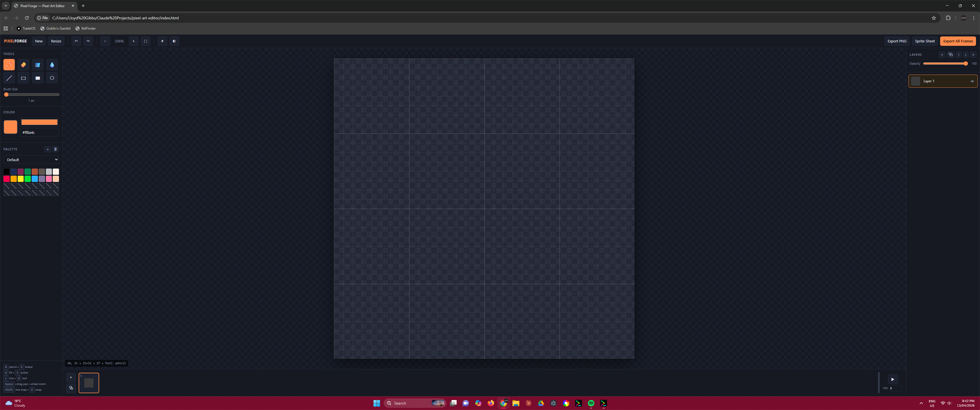Bookmark this page with star icon

click(934, 18)
